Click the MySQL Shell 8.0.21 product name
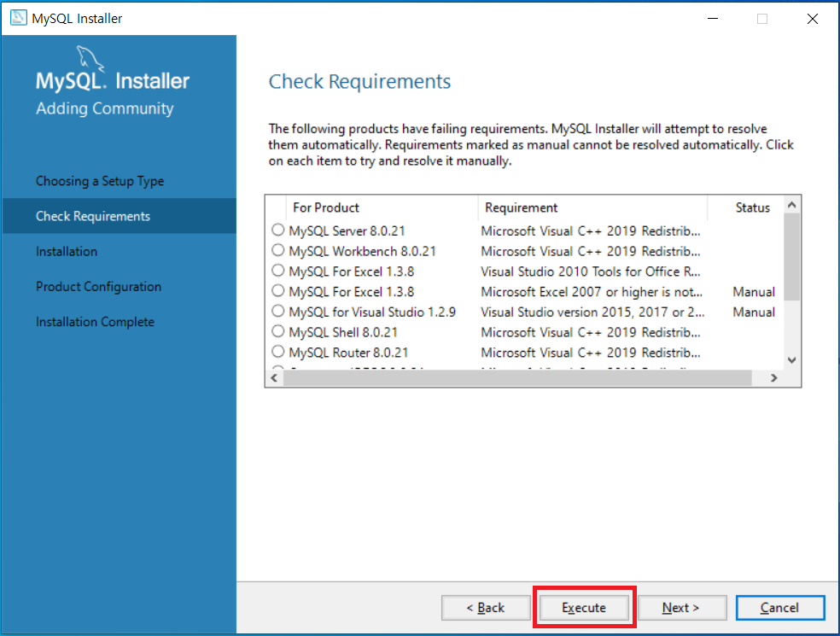This screenshot has height=636, width=840. click(x=343, y=332)
